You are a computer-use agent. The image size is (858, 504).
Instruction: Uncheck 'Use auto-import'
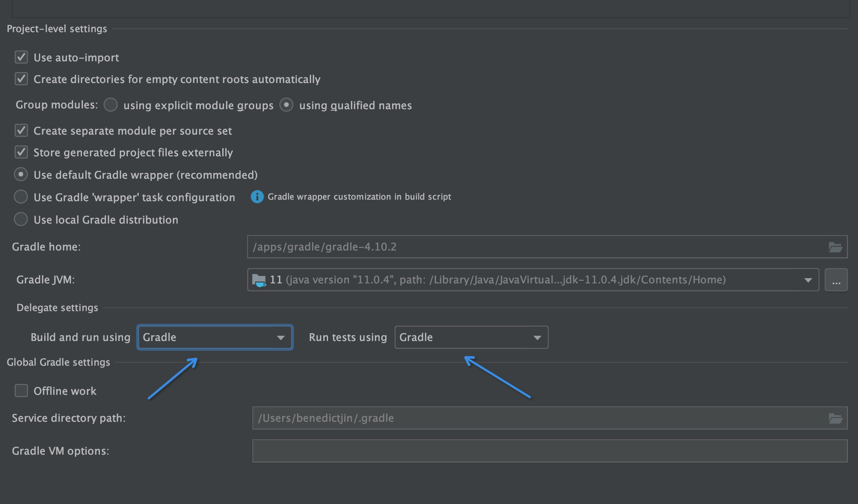pyautogui.click(x=21, y=57)
